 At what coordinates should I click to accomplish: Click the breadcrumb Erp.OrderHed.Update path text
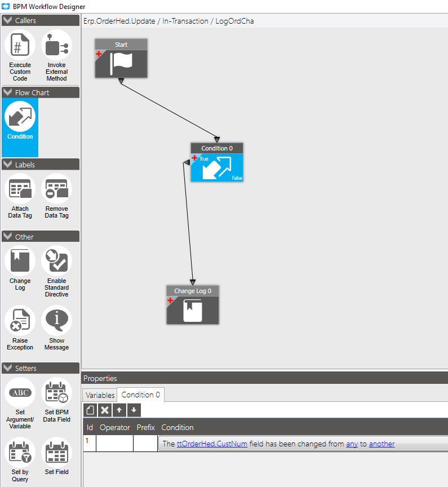pos(119,21)
